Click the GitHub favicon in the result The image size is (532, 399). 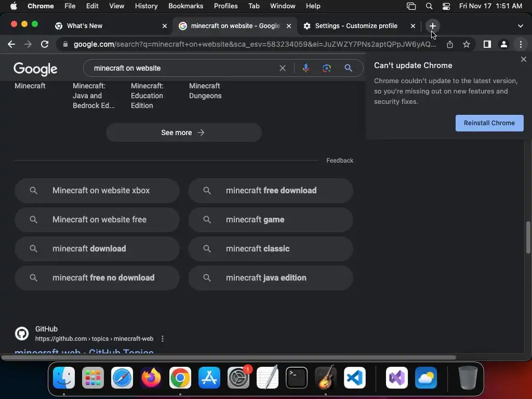pos(22,334)
